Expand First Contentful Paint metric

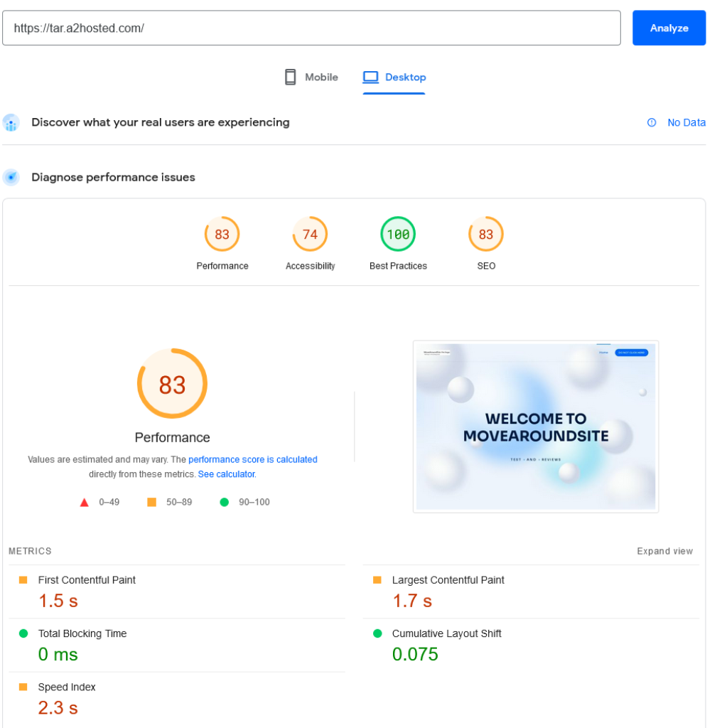tap(177, 592)
